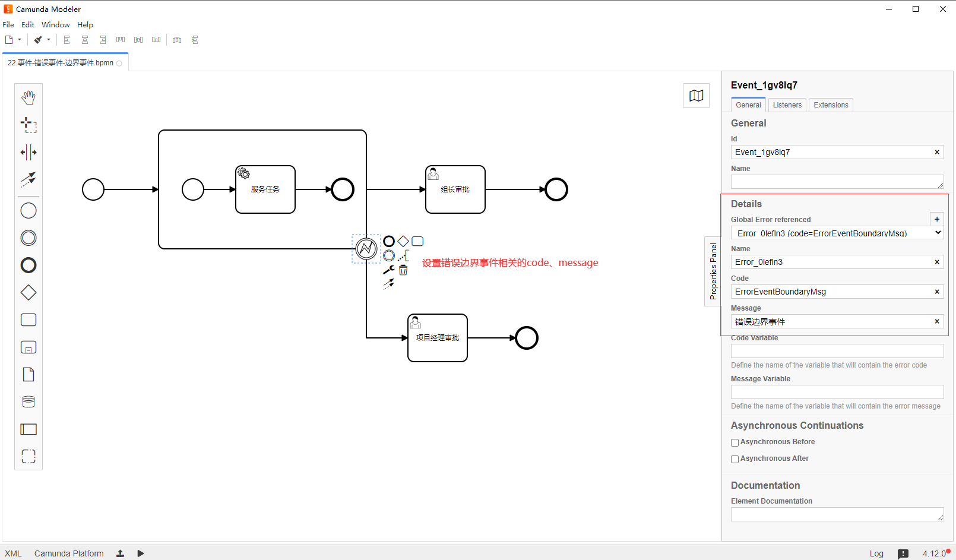The image size is (956, 560).
Task: Activate the global connect tool
Action: (x=29, y=179)
